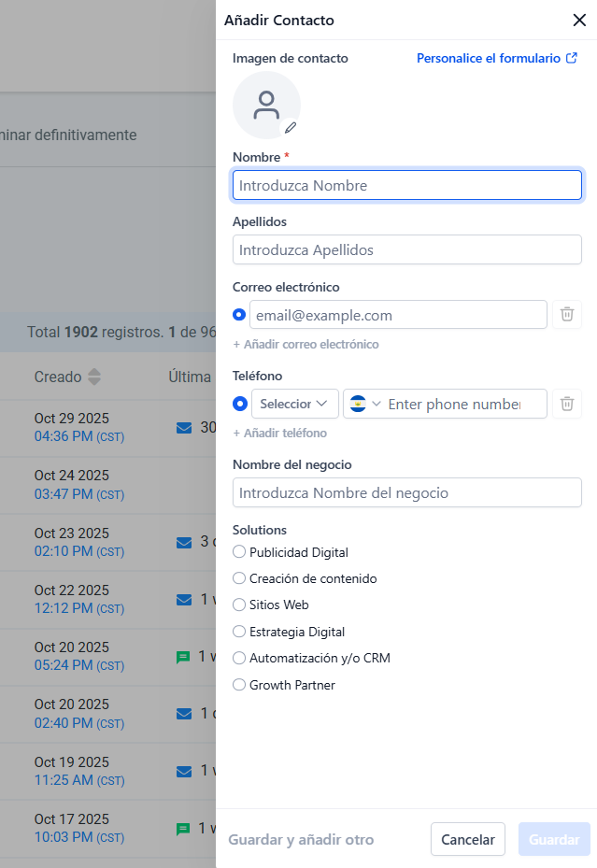
Task: Mark the email as primary radio button
Action: [239, 315]
